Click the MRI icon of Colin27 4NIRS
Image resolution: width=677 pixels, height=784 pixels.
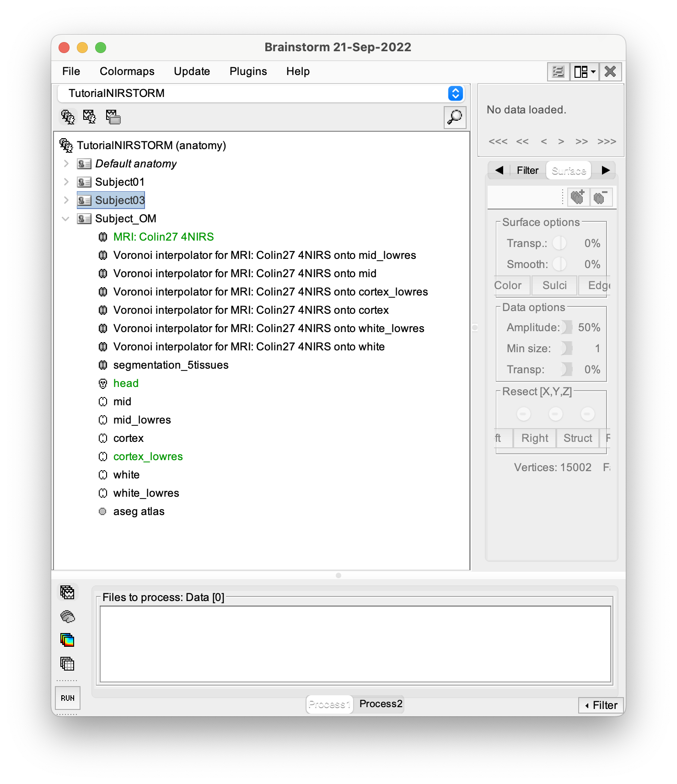click(x=103, y=237)
